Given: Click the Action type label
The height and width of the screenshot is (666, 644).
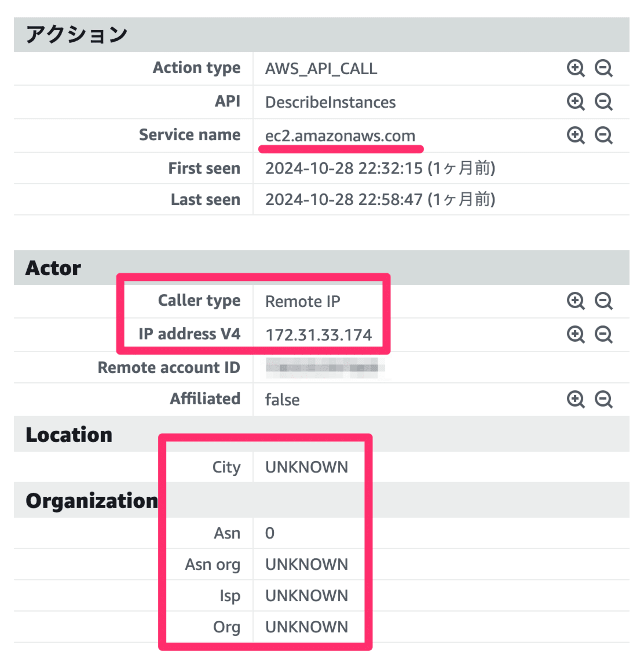Looking at the screenshot, I should click(196, 68).
